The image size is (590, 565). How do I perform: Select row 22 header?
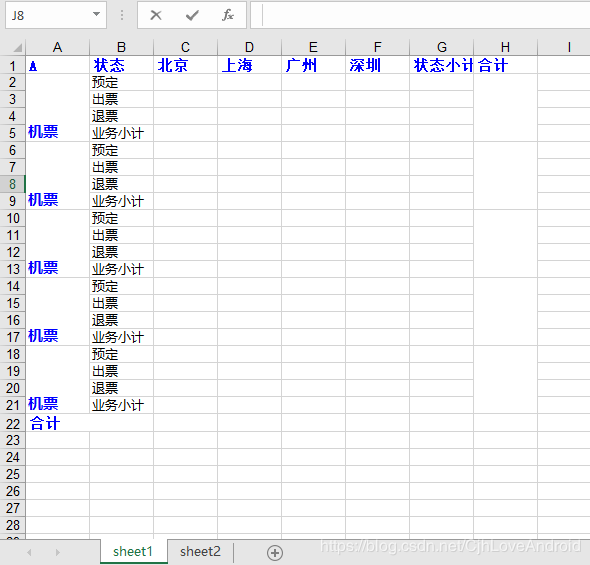tap(13, 424)
